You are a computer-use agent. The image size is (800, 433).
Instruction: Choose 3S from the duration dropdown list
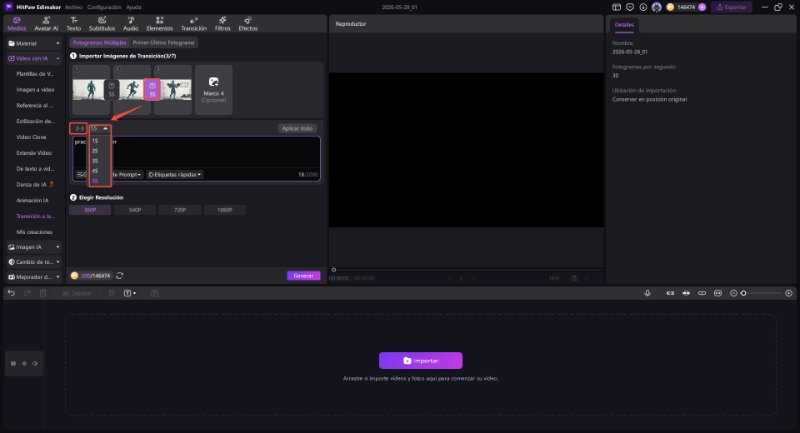(95, 161)
